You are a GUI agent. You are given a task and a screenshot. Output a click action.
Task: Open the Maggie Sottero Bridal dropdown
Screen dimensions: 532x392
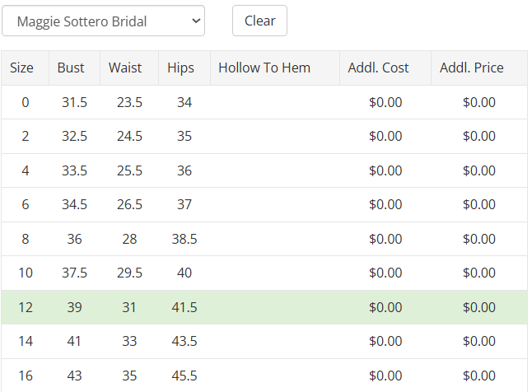pos(103,21)
